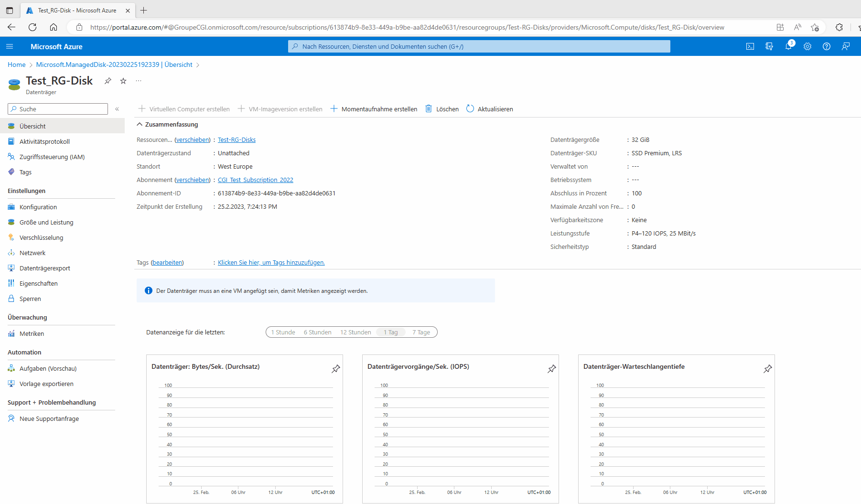
Task: Pin Test_RG-Disk to the dashboard
Action: (108, 81)
